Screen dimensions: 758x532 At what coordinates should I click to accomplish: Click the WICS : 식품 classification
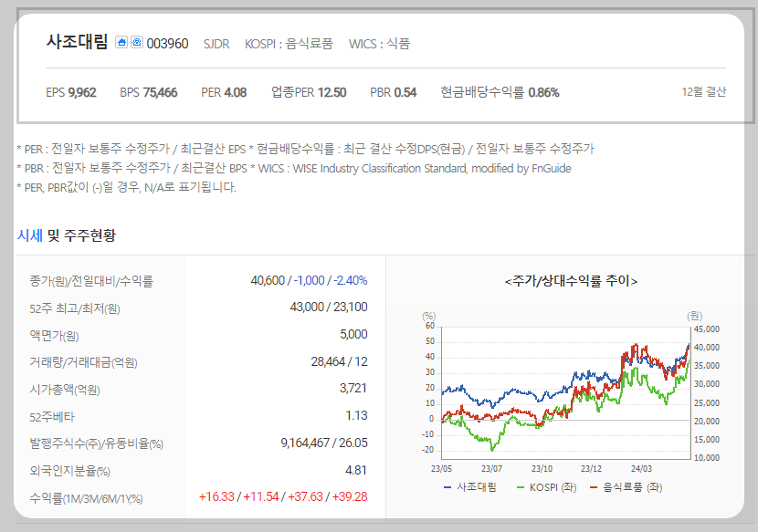[380, 44]
